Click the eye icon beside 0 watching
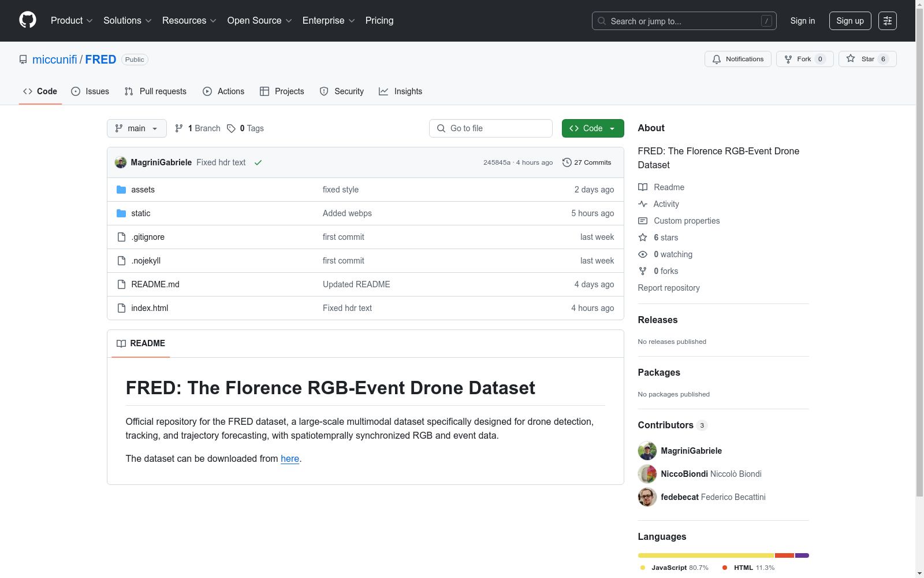This screenshot has height=578, width=924. pyautogui.click(x=643, y=254)
